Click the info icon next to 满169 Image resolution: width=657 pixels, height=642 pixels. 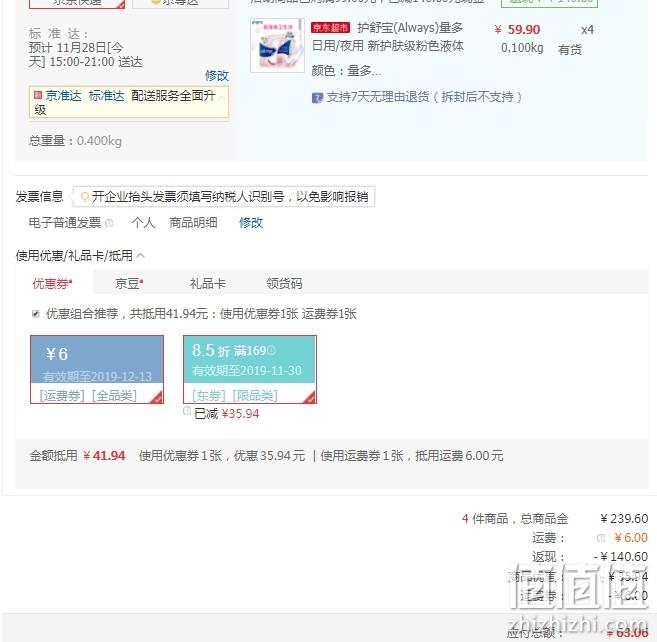click(x=271, y=350)
